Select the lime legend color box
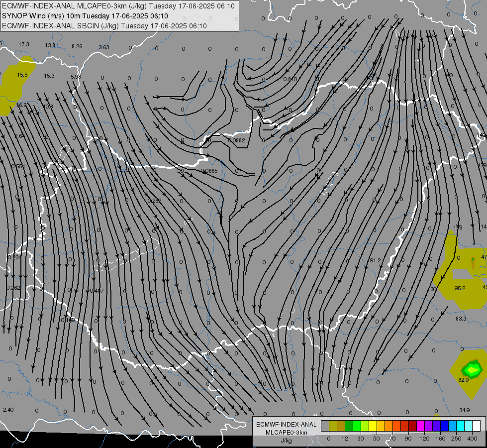 click(365, 426)
